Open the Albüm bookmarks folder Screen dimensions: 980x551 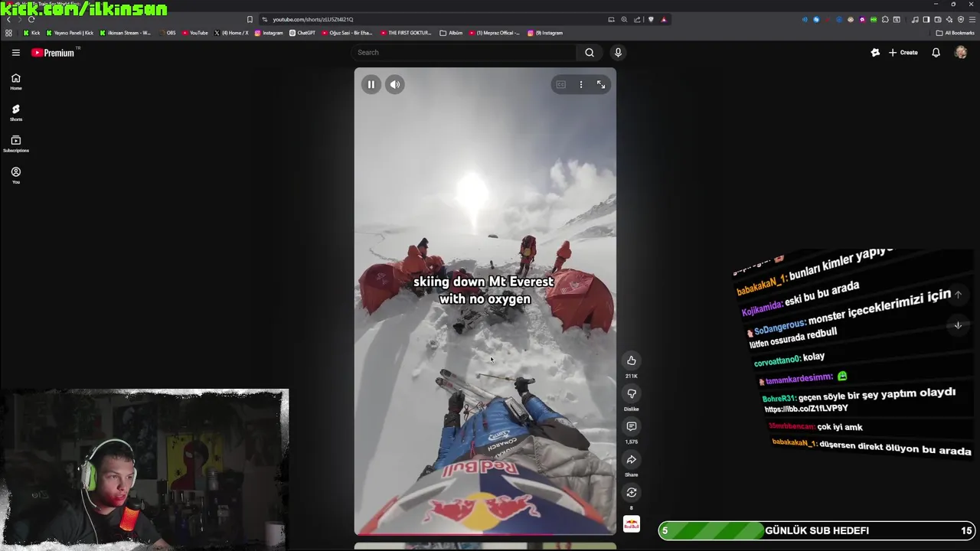[x=452, y=33]
